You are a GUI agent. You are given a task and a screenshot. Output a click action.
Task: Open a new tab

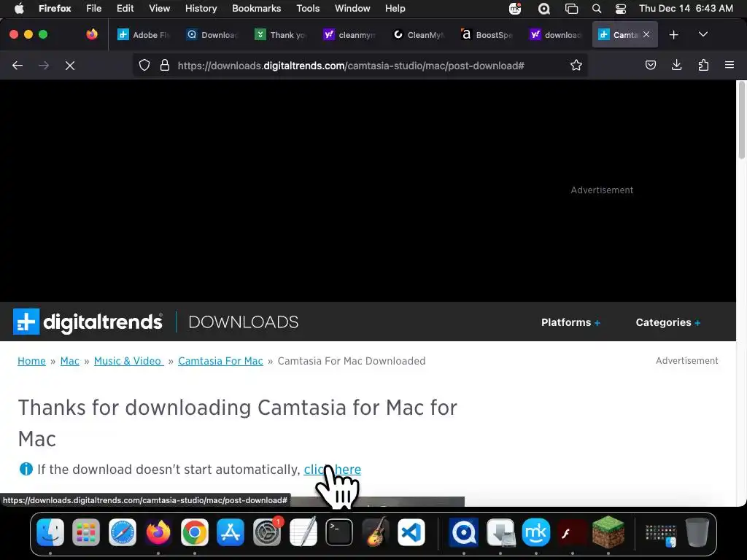(x=673, y=35)
